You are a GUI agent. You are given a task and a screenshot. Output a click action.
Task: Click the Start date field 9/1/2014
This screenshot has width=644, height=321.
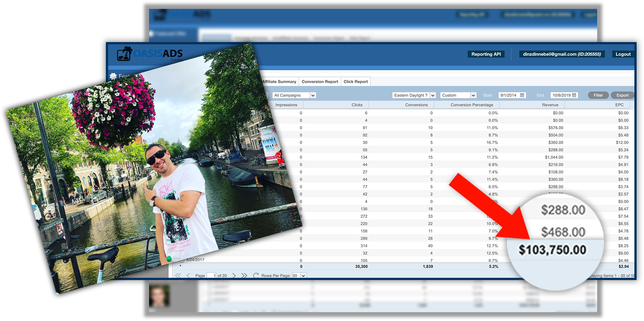pos(512,95)
